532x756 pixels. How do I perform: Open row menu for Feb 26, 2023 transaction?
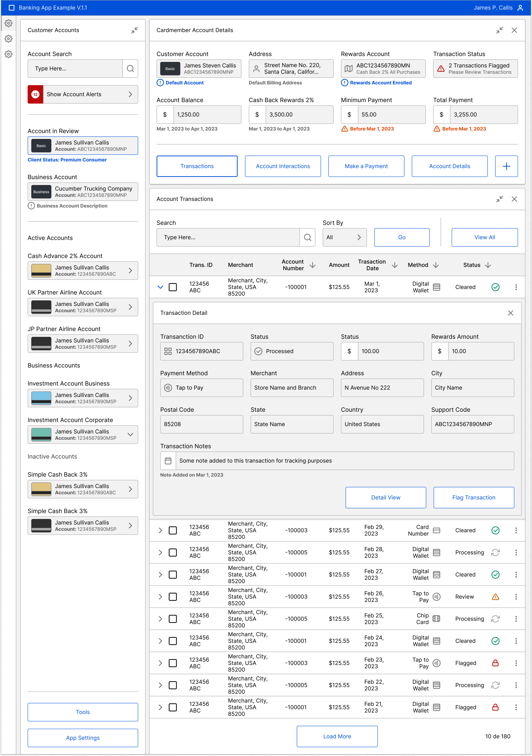pos(516,597)
